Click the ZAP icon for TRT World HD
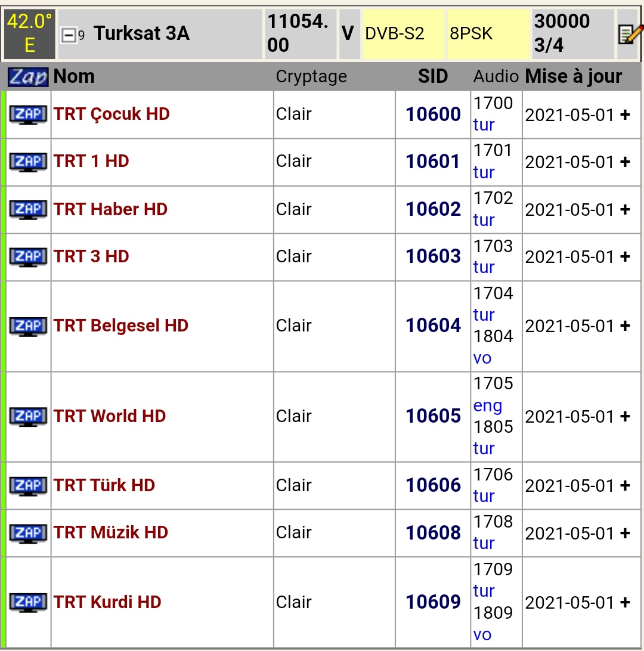 click(28, 417)
